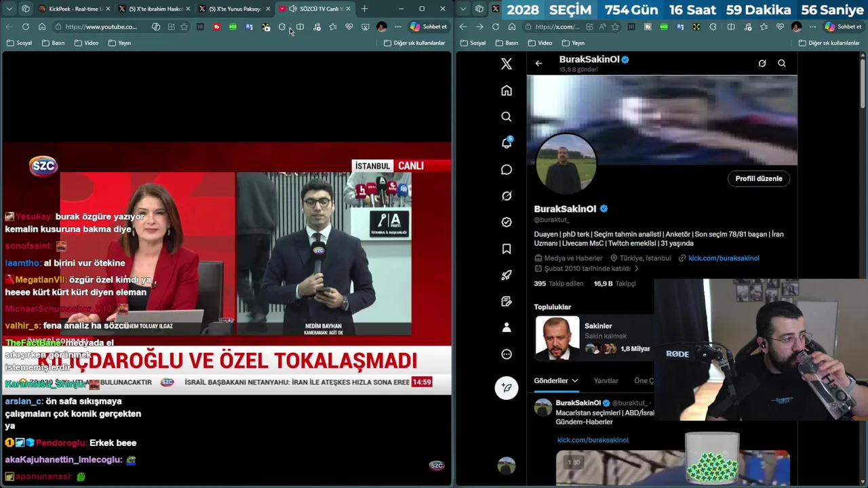Switch to KickPeek - Real-time tab

(75, 9)
